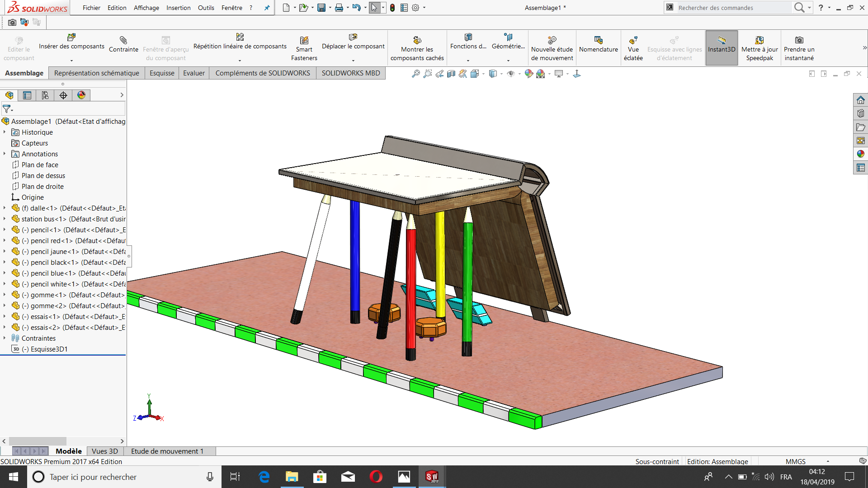Expand the Contraintes folder in the tree
This screenshot has height=488, width=868.
coord(5,338)
